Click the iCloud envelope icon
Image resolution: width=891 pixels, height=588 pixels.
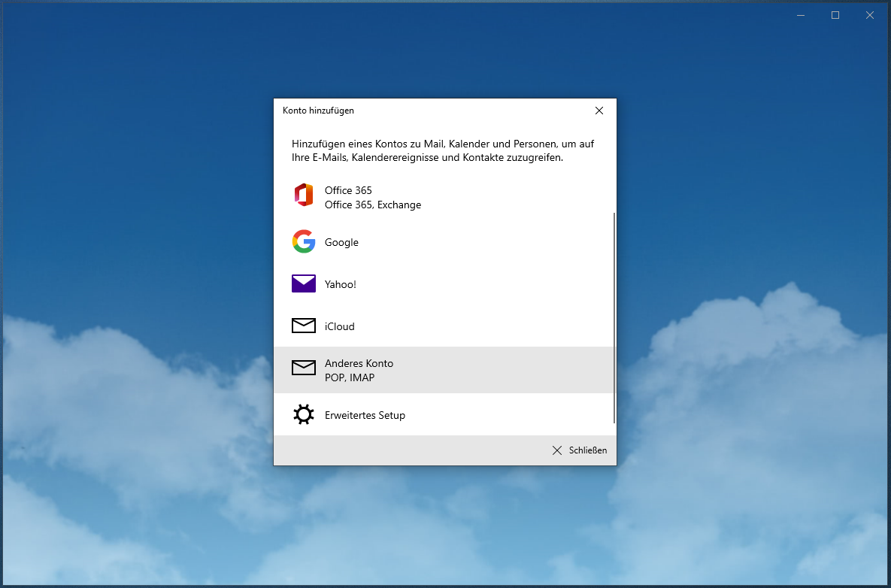pyautogui.click(x=304, y=326)
